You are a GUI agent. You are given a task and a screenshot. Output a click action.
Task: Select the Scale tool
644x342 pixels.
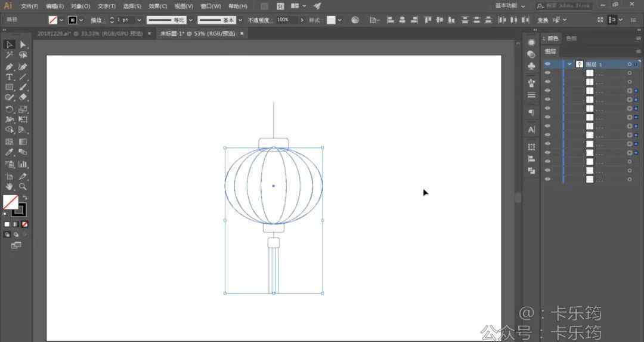point(23,109)
